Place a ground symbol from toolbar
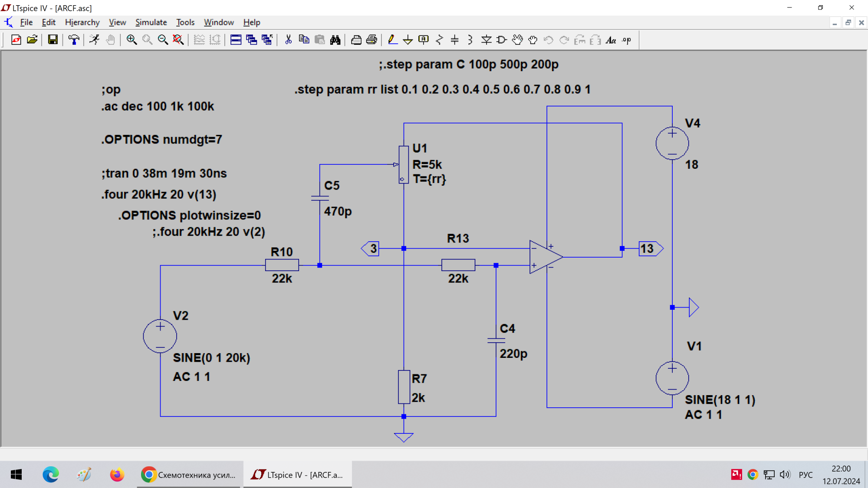 pyautogui.click(x=408, y=40)
